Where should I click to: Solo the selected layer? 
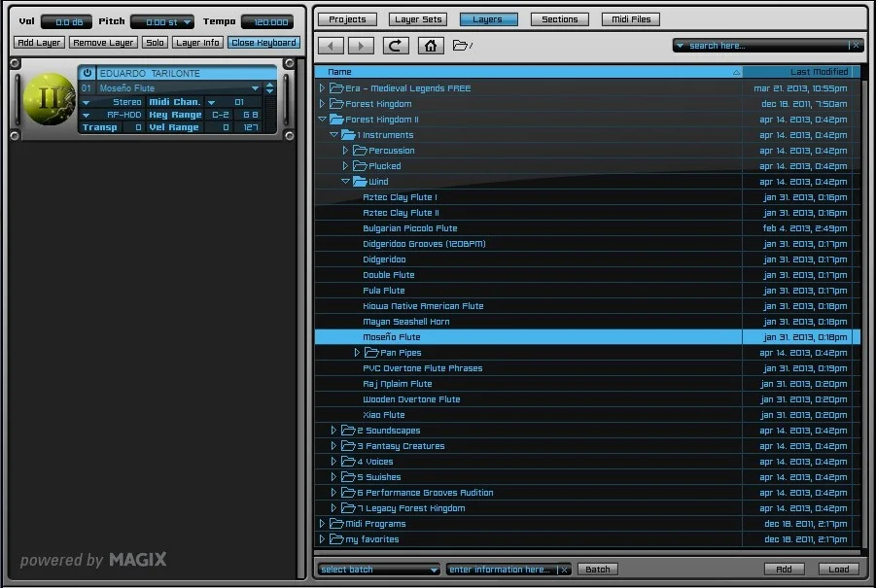pos(155,43)
